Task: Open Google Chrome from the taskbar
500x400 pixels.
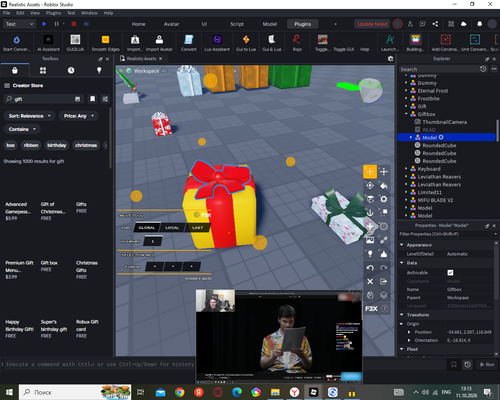Action: 180,392
